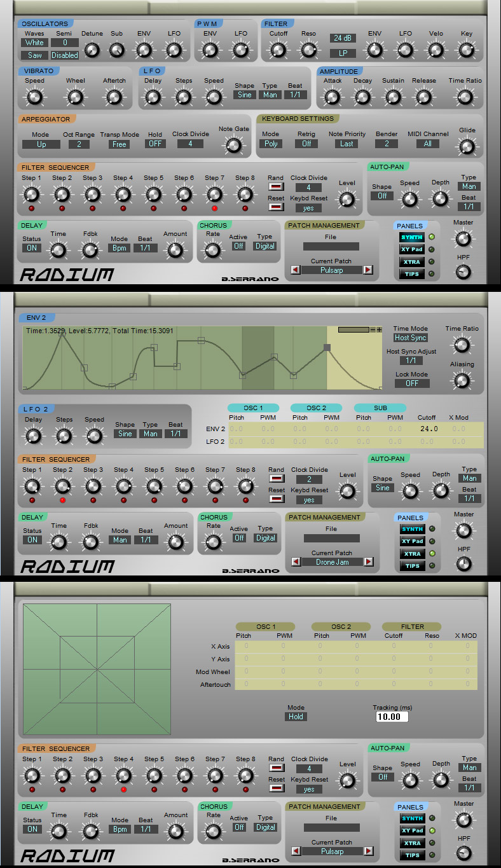Toggle the Disabled oscillator sync field

point(65,55)
